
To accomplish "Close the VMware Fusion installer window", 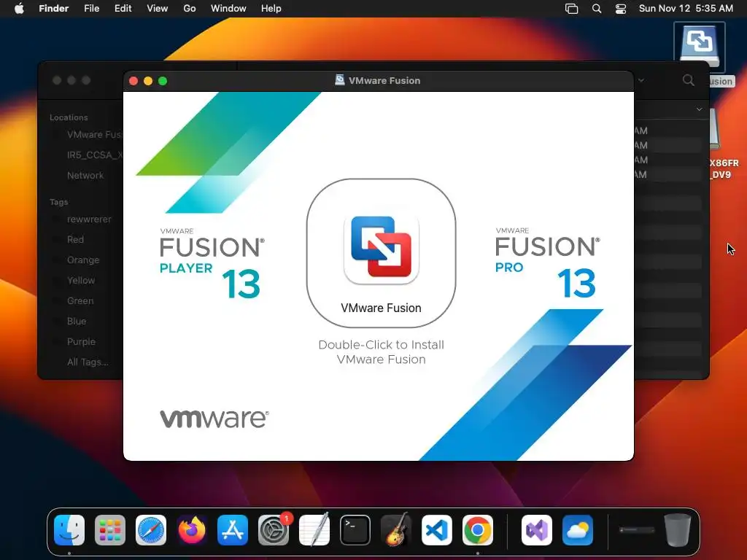I will [133, 81].
